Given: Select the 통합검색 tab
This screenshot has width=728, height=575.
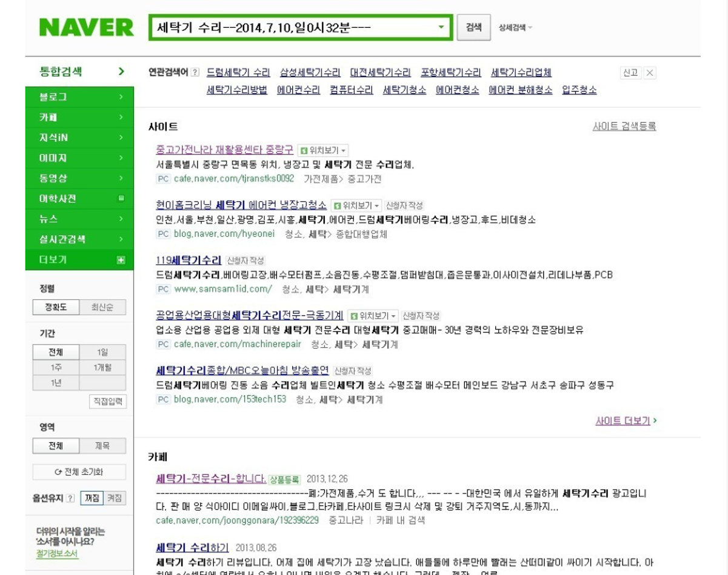Looking at the screenshot, I should coord(79,72).
